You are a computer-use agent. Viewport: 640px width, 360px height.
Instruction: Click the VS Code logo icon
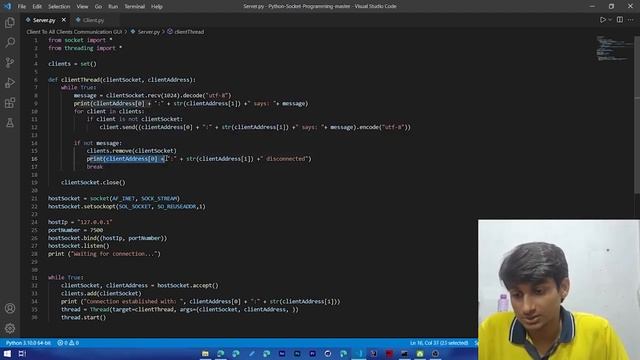tap(7, 6)
